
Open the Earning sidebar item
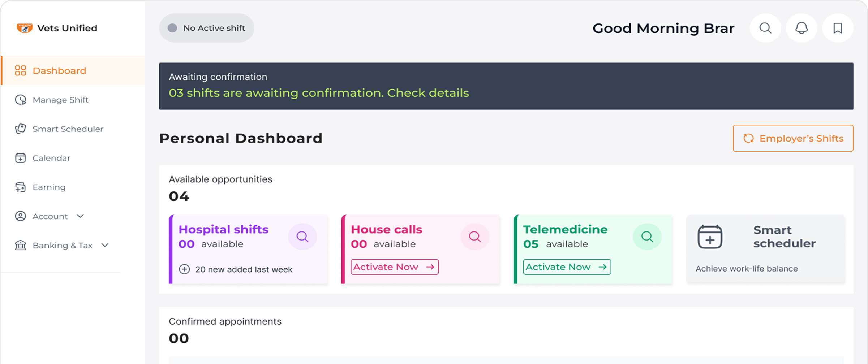(x=49, y=187)
